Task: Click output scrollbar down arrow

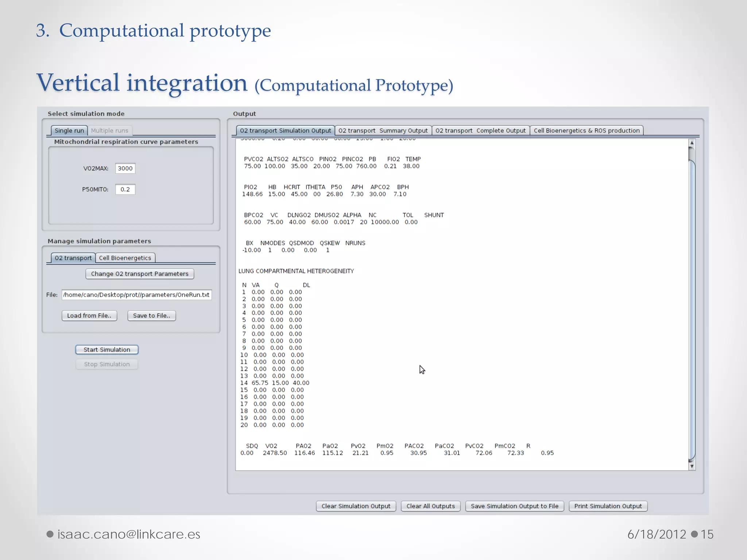Action: (692, 466)
